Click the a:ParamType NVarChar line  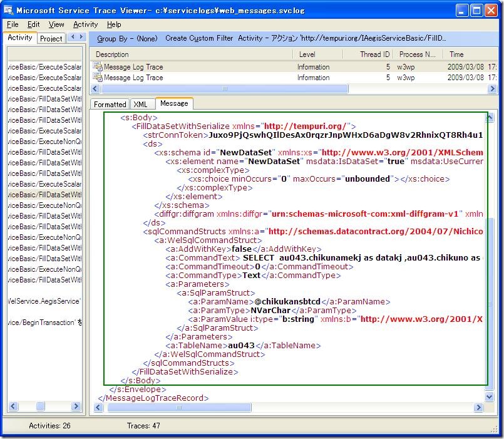pos(272,311)
